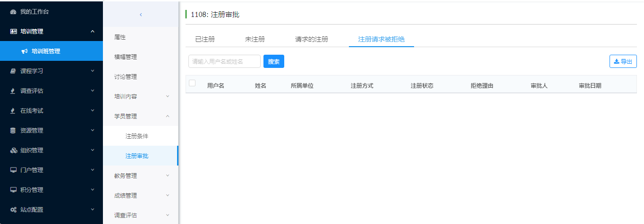The image size is (644, 224).
Task: Click the dashboard icon beside 我的工作台
Action: point(13,12)
